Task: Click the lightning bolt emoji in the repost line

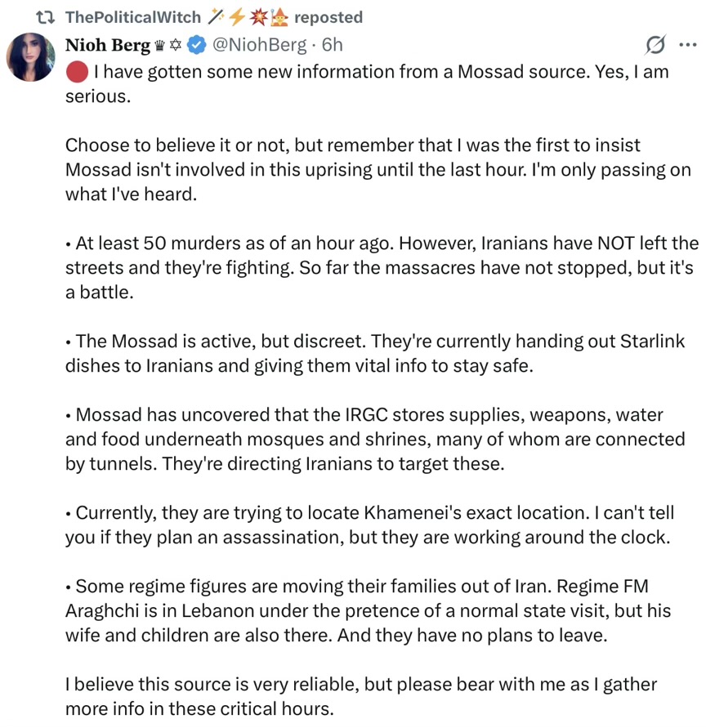Action: tap(238, 17)
